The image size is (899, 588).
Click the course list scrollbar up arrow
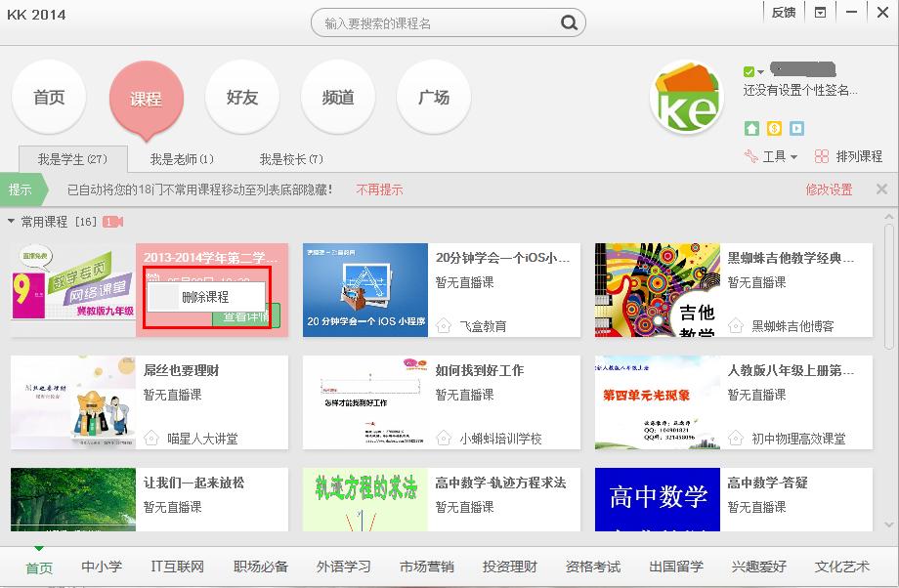pyautogui.click(x=888, y=217)
